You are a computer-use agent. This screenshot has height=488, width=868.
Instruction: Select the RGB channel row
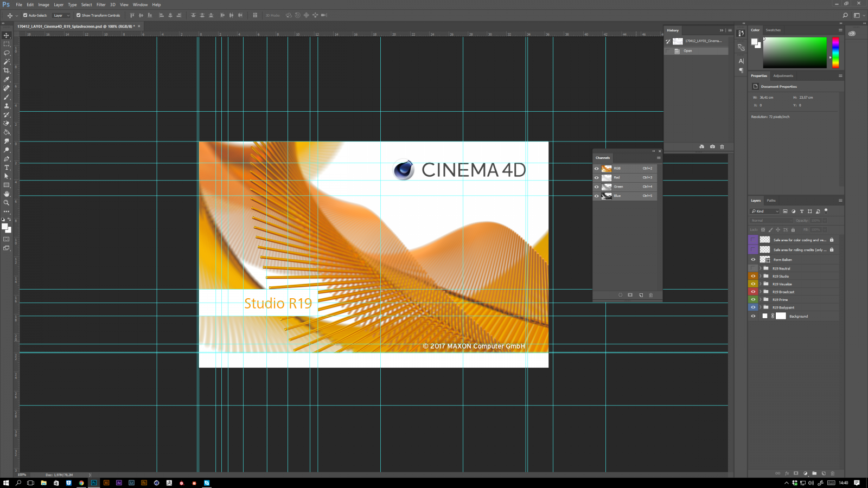click(625, 168)
